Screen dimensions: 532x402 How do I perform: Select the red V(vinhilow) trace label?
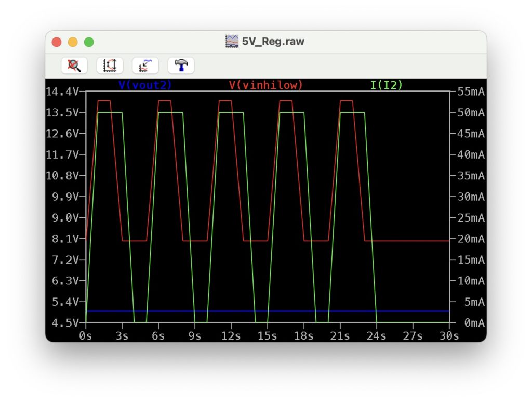click(x=265, y=85)
